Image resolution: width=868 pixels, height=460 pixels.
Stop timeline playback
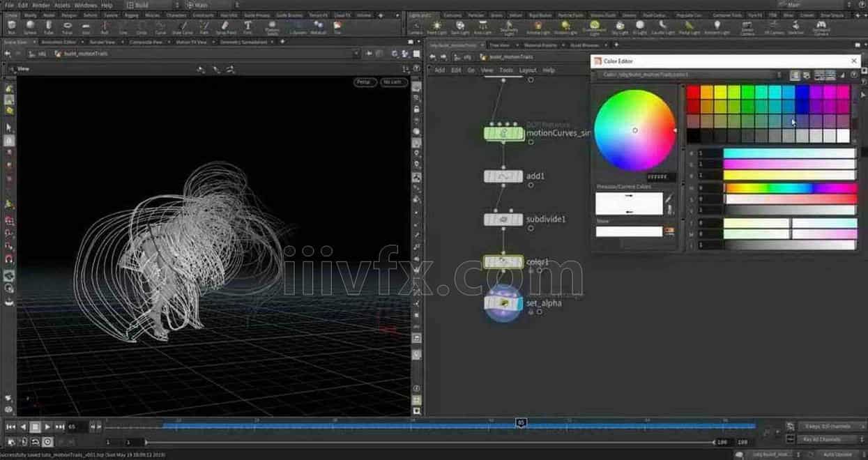click(x=35, y=427)
